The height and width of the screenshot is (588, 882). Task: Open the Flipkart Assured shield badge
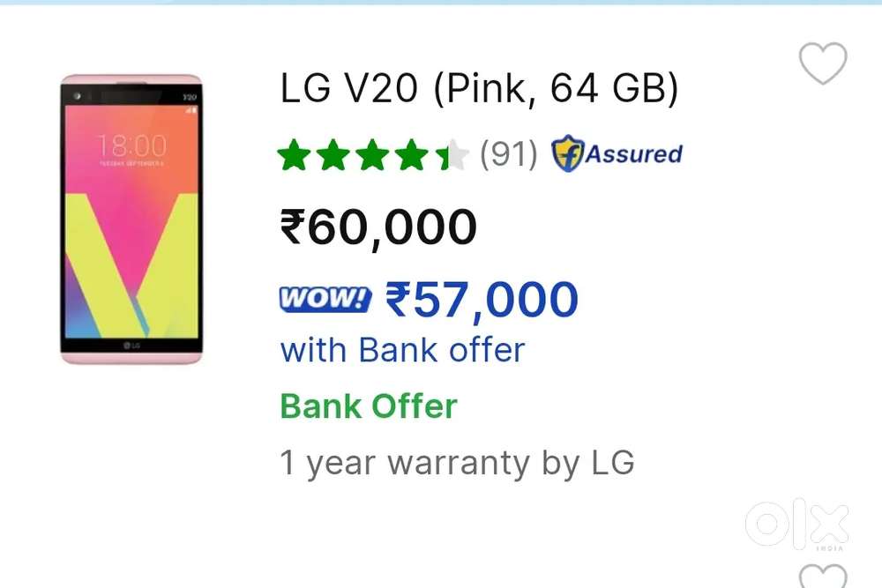pos(567,153)
